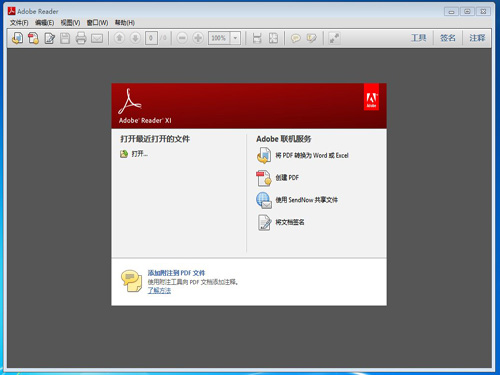Viewport: 500px width, 375px height.
Task: Click the convert PDF service icon
Action: pyautogui.click(x=264, y=156)
